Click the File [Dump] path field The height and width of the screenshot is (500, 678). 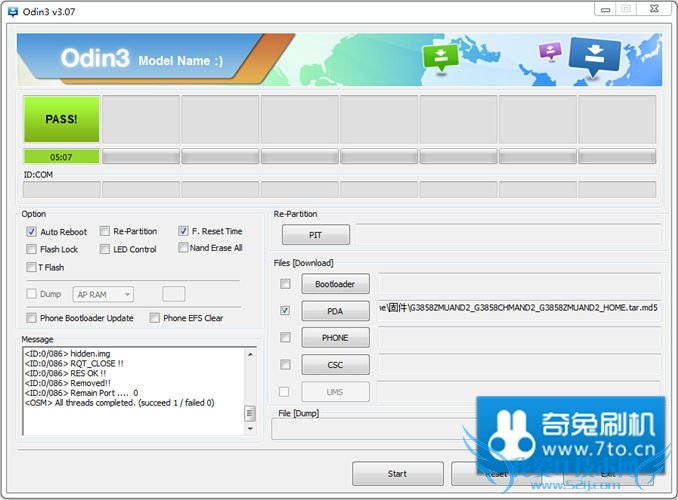pos(374,429)
